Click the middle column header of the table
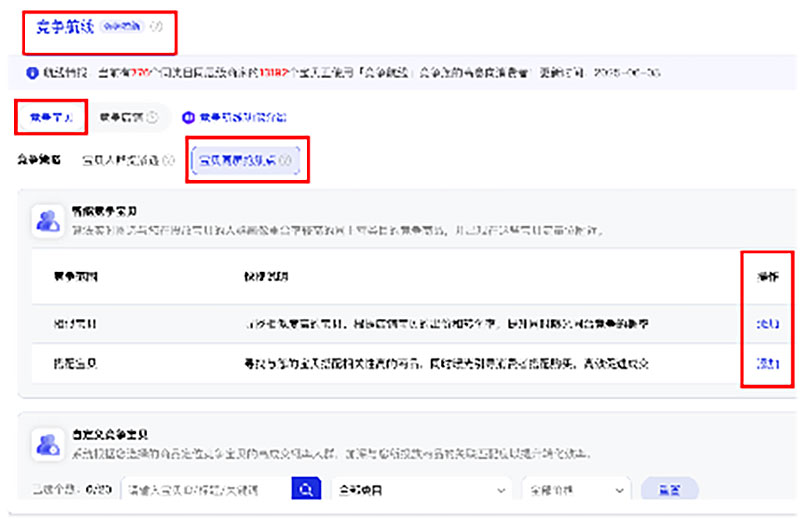The image size is (800, 519). point(266,277)
